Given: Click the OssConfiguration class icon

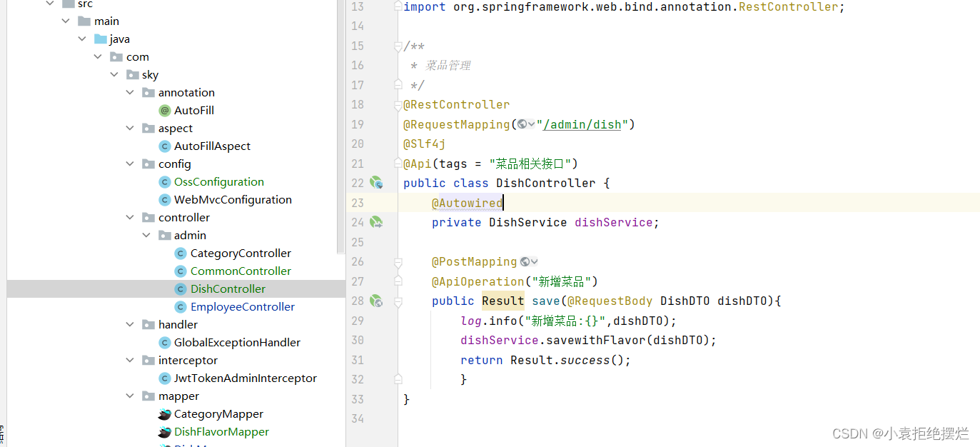Looking at the screenshot, I should click(x=165, y=182).
